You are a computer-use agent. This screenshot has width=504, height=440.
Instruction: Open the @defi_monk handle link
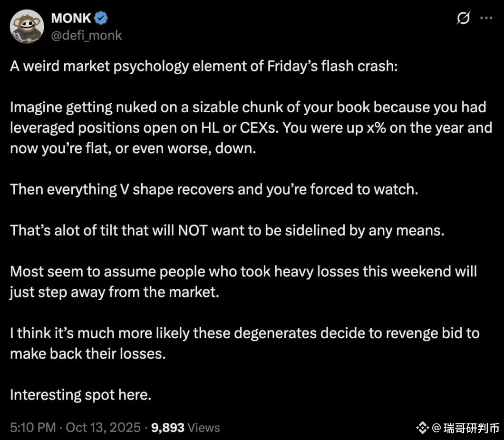86,35
